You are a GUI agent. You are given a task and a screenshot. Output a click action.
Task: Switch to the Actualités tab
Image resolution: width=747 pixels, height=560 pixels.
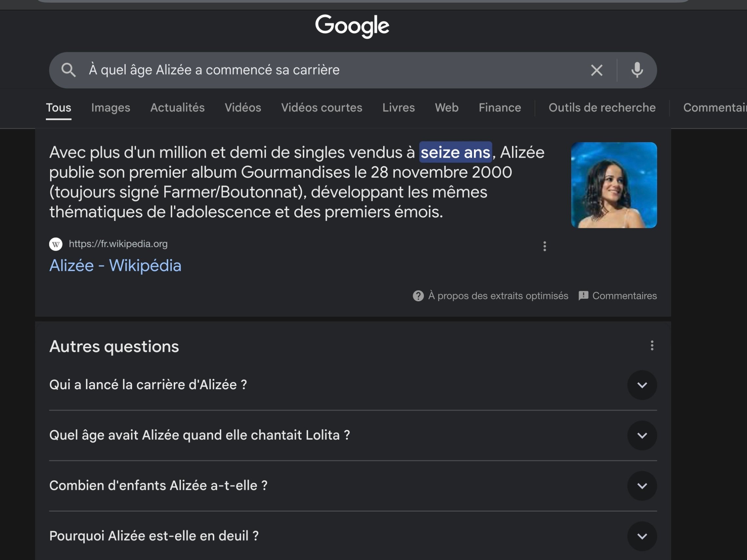click(177, 108)
